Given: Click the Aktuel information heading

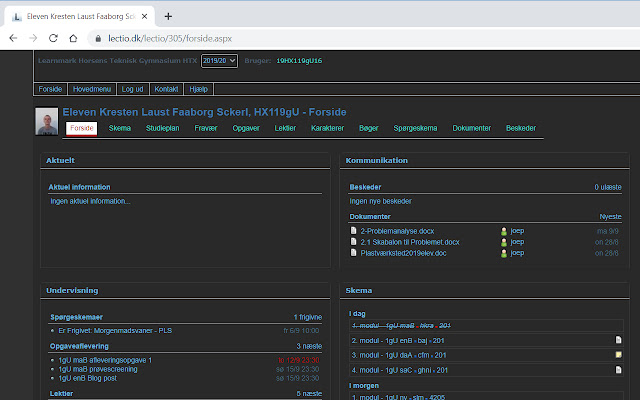Looking at the screenshot, I should tap(79, 187).
